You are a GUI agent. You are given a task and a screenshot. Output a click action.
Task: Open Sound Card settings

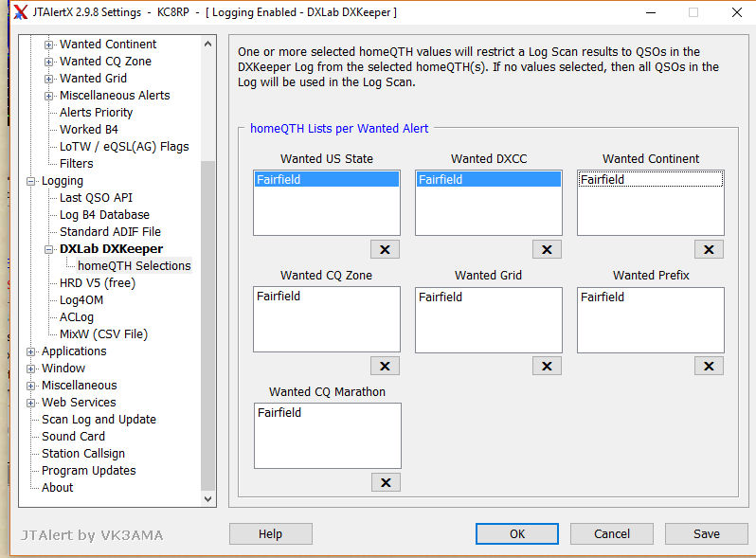[73, 436]
